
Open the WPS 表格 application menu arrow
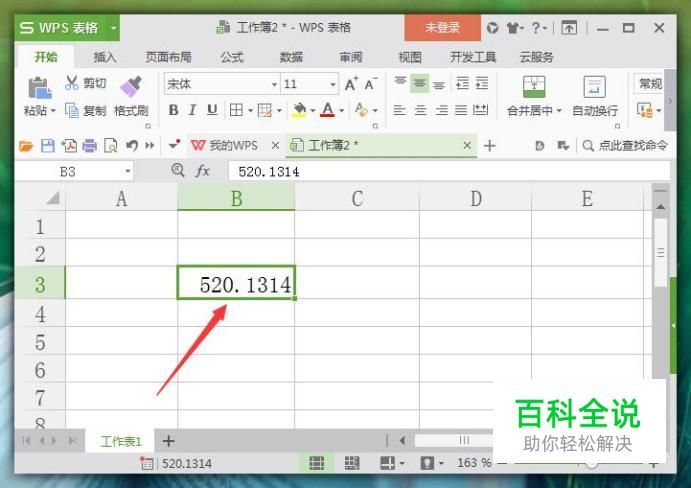113,28
